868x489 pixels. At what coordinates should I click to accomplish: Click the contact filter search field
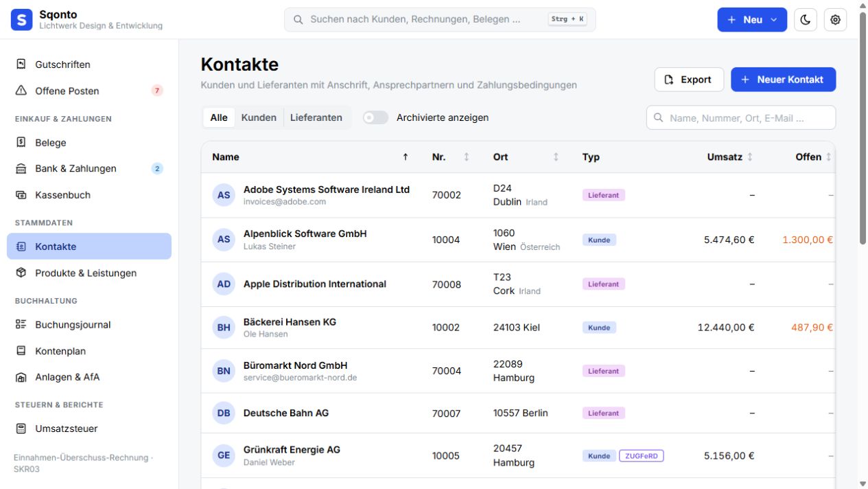click(741, 117)
